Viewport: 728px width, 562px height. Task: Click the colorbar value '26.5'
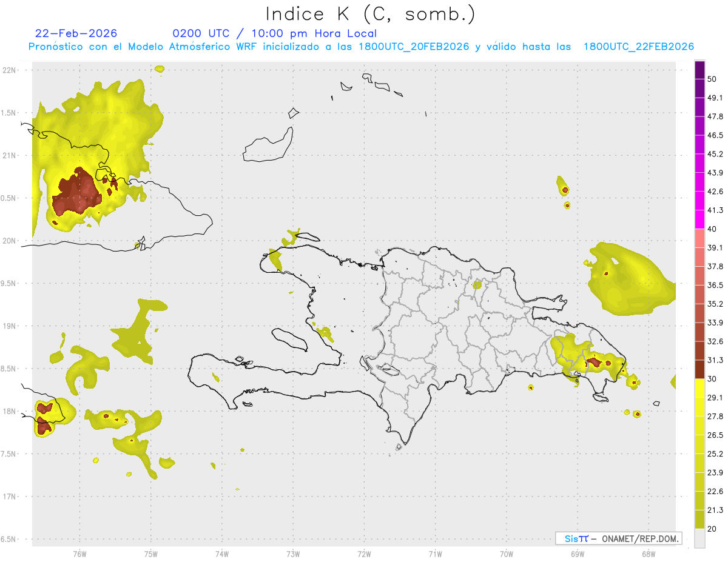point(715,435)
